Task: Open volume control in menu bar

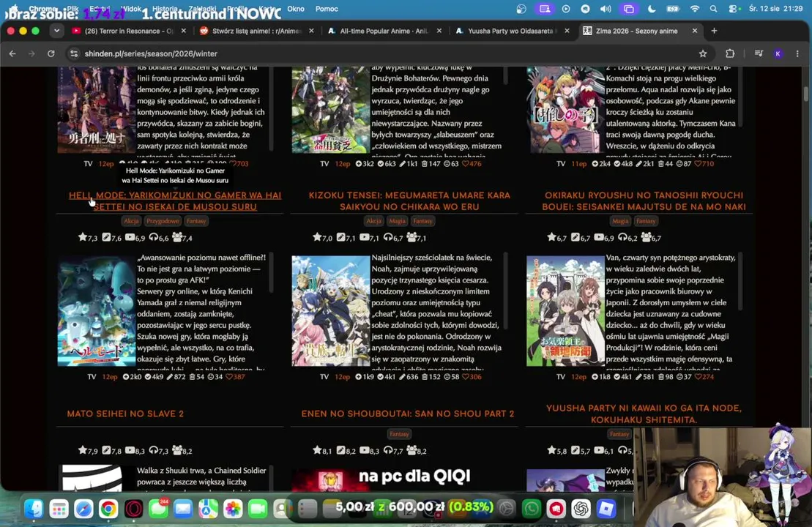Action: (x=606, y=9)
